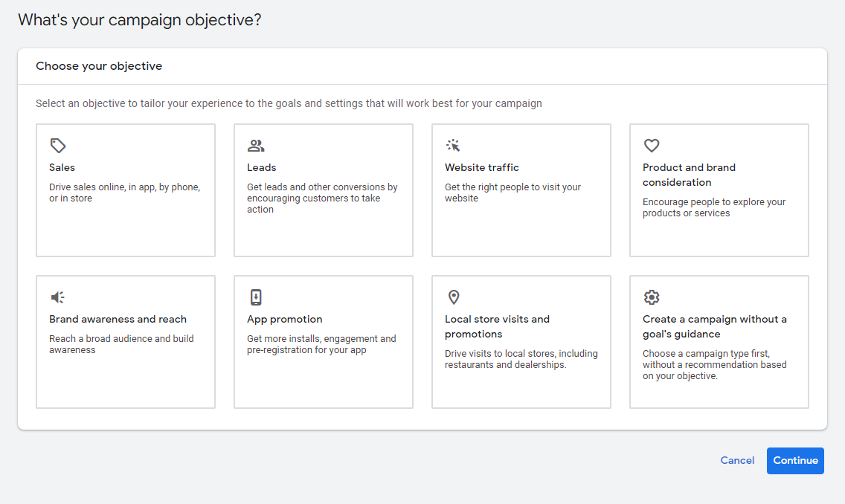The width and height of the screenshot is (845, 504).
Task: Select the Local store visits and promotions title
Action: pos(497,326)
